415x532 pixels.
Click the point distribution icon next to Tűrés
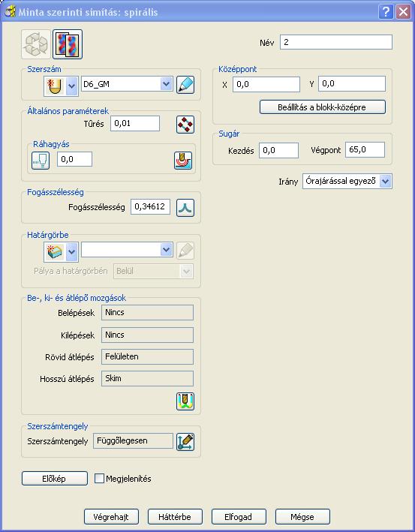185,125
